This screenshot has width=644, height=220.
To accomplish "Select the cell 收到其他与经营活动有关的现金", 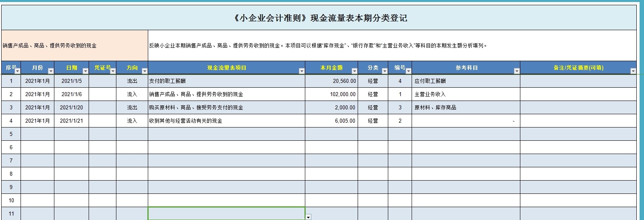I will point(226,121).
